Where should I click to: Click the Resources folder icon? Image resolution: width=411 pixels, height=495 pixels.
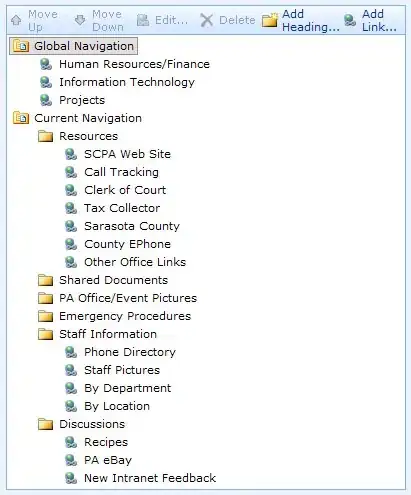[46, 136]
